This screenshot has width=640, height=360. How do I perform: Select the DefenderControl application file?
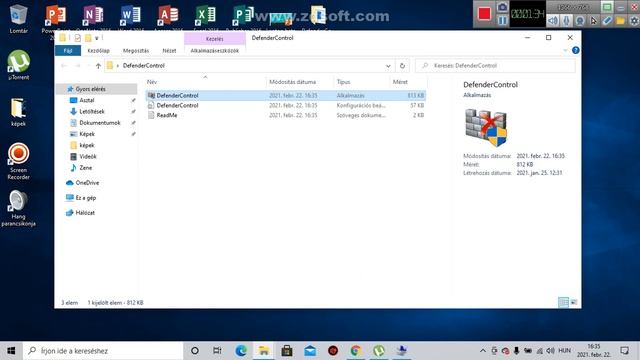click(x=286, y=96)
